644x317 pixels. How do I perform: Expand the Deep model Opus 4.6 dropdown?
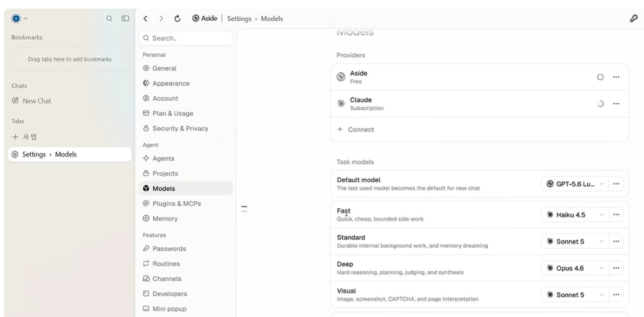pos(575,268)
